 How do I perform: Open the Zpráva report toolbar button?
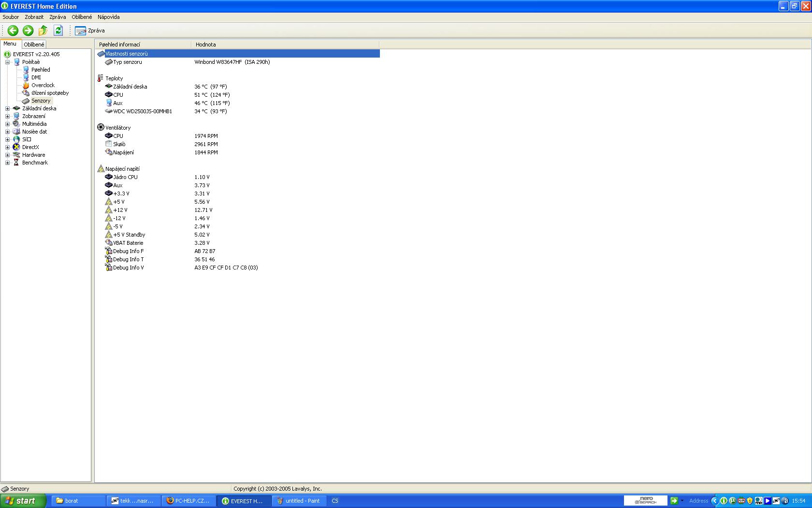point(90,30)
